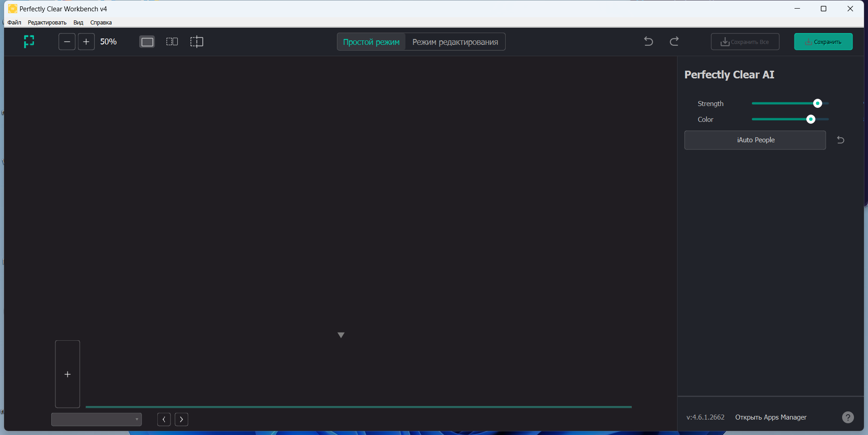Open the Редактировать menu
The width and height of the screenshot is (868, 435).
47,23
